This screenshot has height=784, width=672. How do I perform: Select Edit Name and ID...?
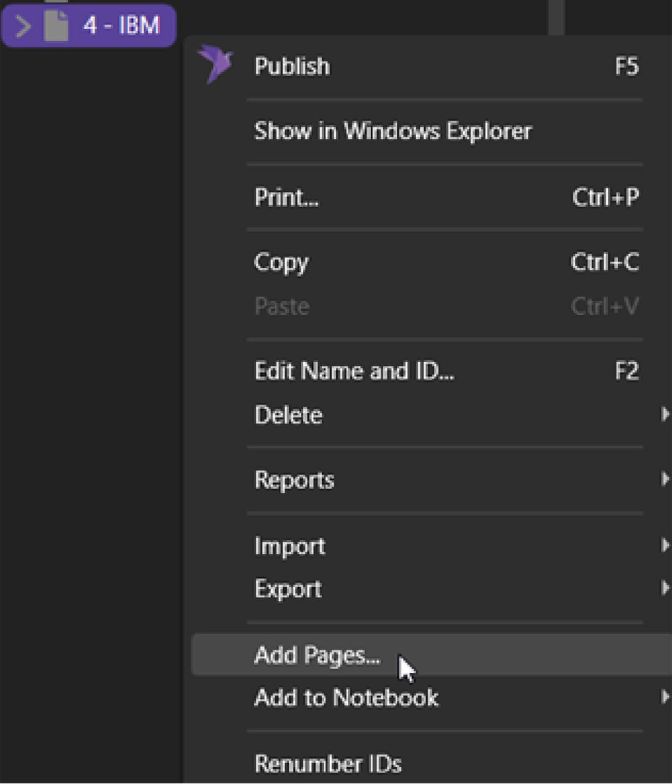click(354, 371)
